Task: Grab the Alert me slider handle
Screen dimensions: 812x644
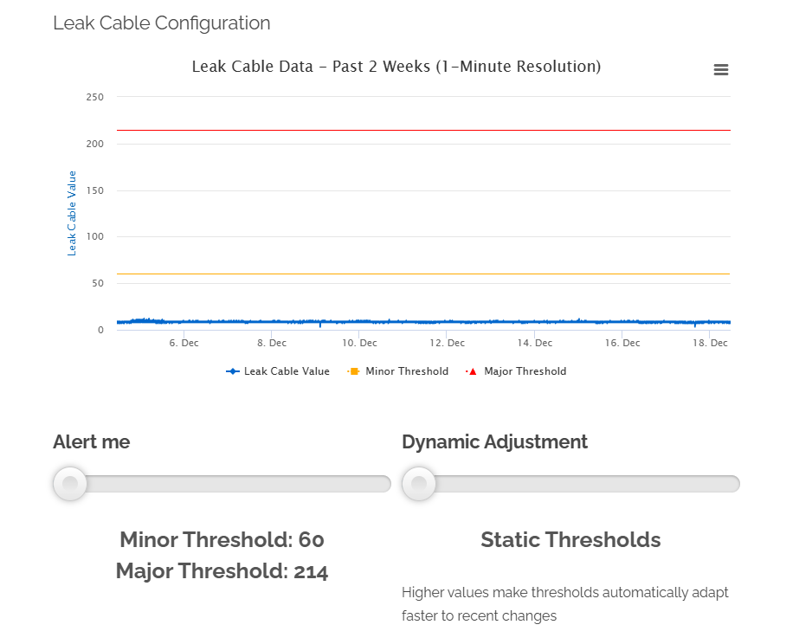Action: (70, 483)
